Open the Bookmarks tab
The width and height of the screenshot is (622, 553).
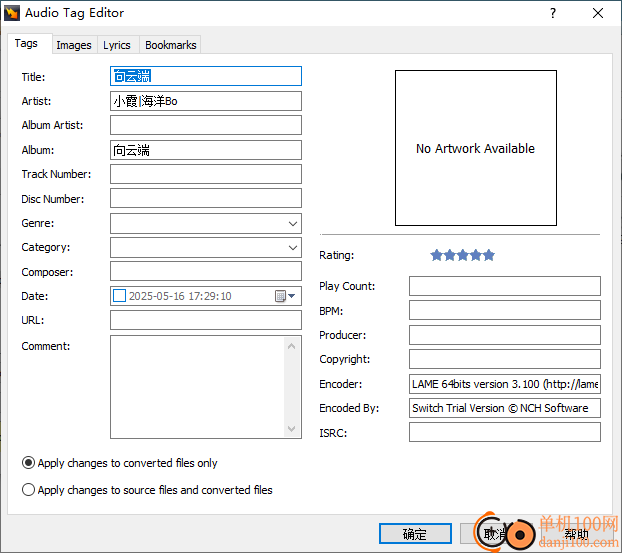(x=171, y=45)
